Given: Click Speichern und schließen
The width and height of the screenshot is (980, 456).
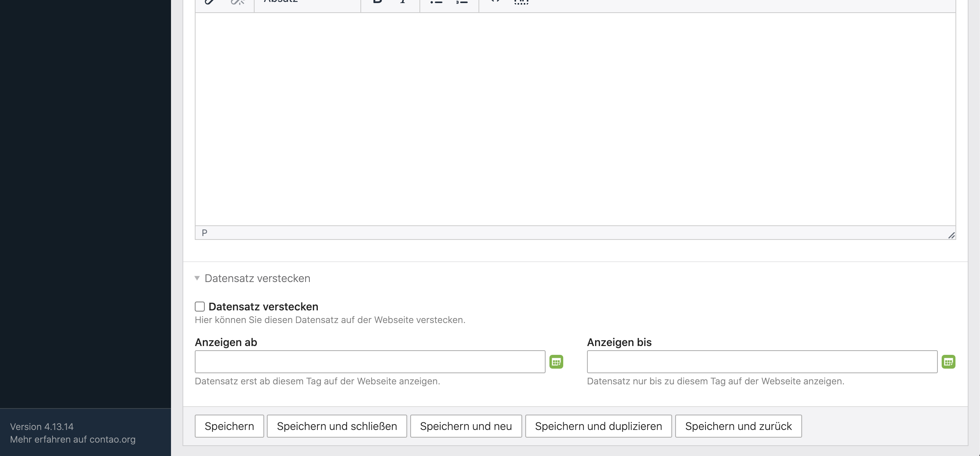Looking at the screenshot, I should (337, 426).
